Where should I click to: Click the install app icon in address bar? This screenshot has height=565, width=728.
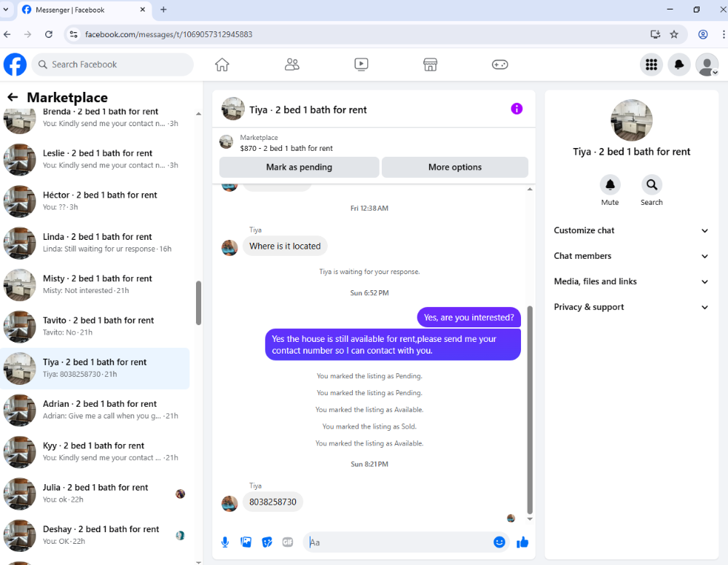coord(655,34)
